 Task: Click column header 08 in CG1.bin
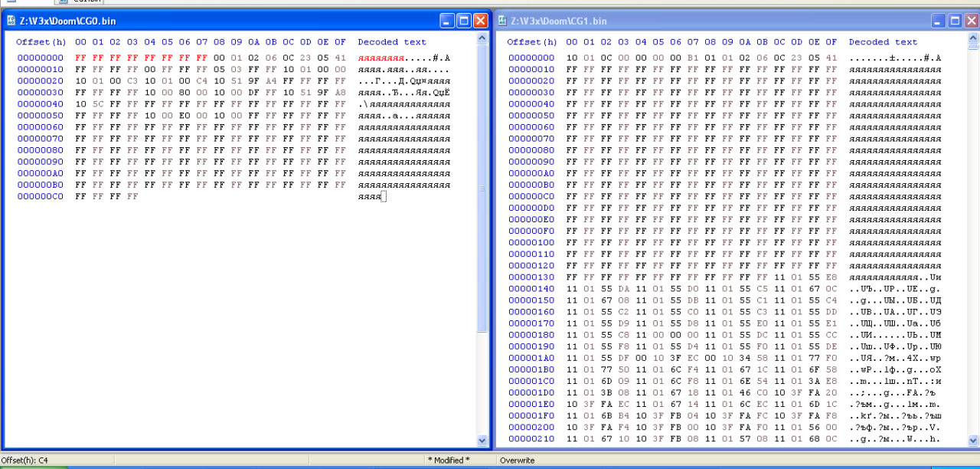[710, 42]
